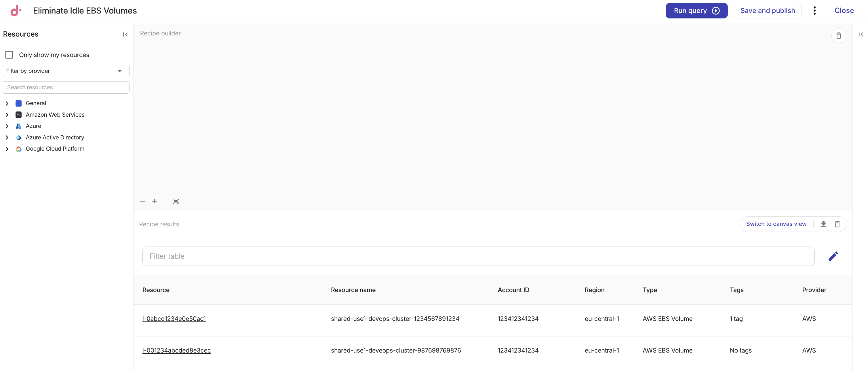Click the Azure Active Directory icon
Screen dimensions: 868x371
[18, 138]
